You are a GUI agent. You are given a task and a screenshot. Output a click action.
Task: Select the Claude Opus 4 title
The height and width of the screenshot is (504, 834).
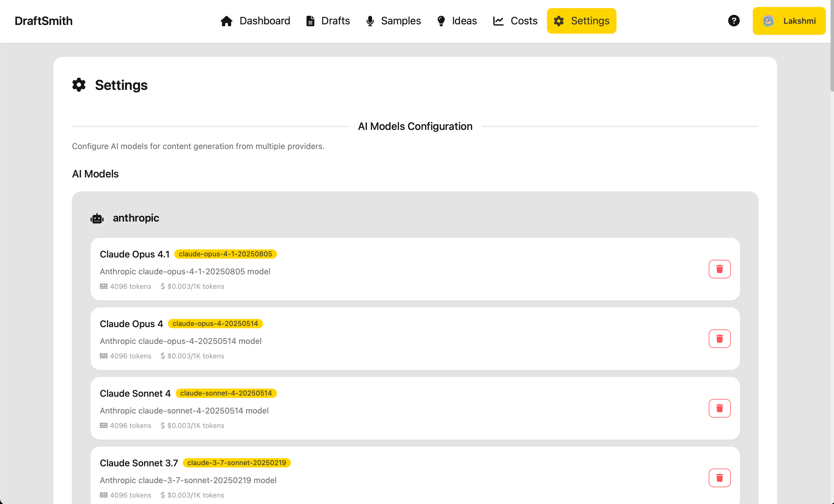(131, 324)
